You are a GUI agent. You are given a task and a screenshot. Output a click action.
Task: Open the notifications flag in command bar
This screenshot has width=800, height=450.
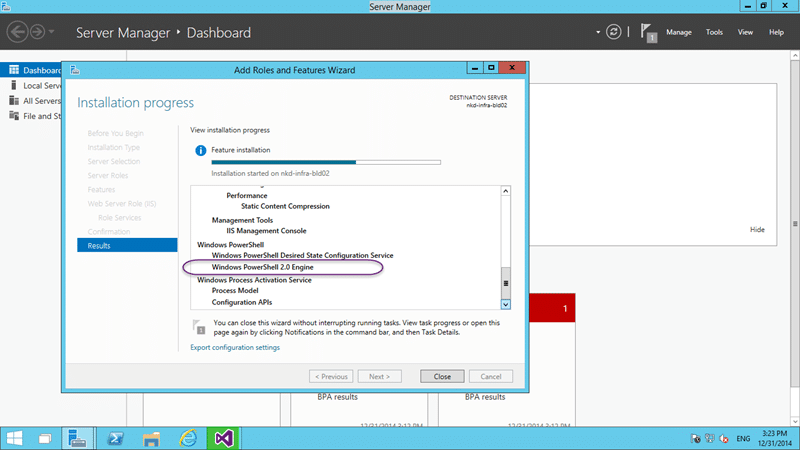[x=648, y=33]
